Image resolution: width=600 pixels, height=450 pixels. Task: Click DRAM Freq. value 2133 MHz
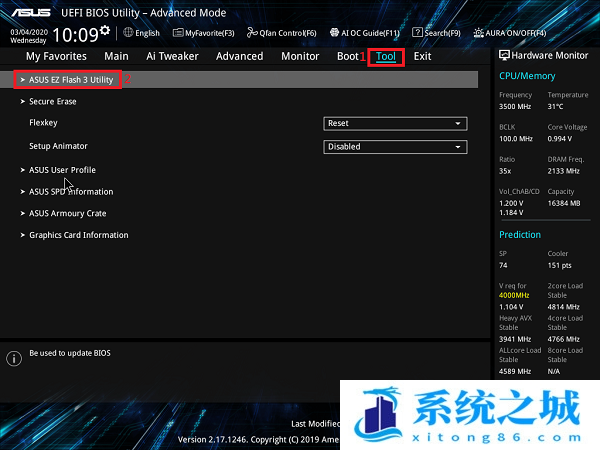point(563,171)
